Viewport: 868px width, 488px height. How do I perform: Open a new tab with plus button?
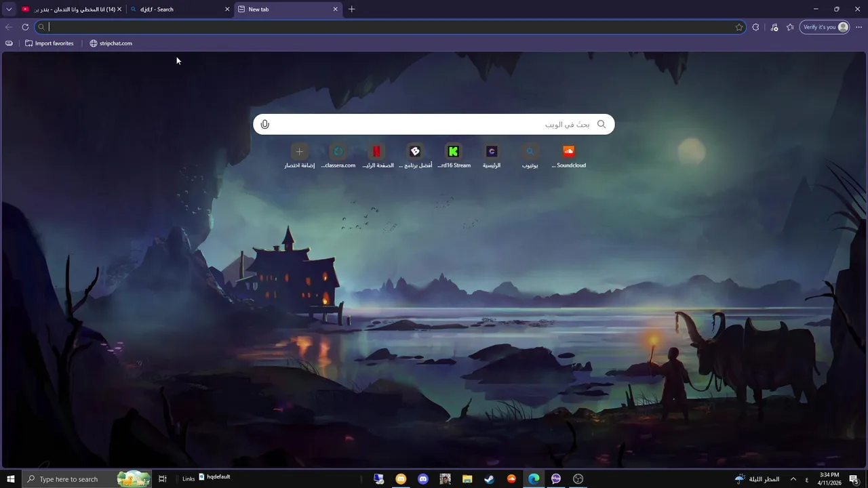(x=351, y=9)
